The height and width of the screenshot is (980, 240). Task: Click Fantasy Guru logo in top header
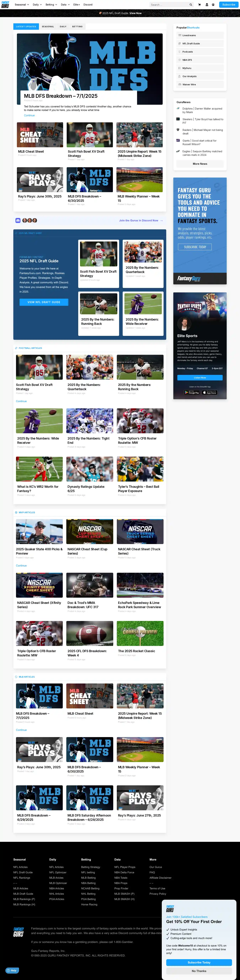pyautogui.click(x=5, y=5)
